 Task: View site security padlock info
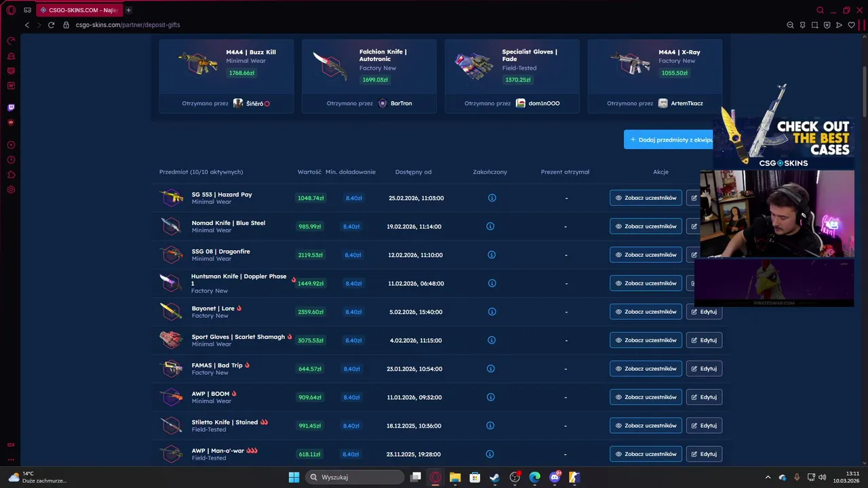click(x=66, y=25)
